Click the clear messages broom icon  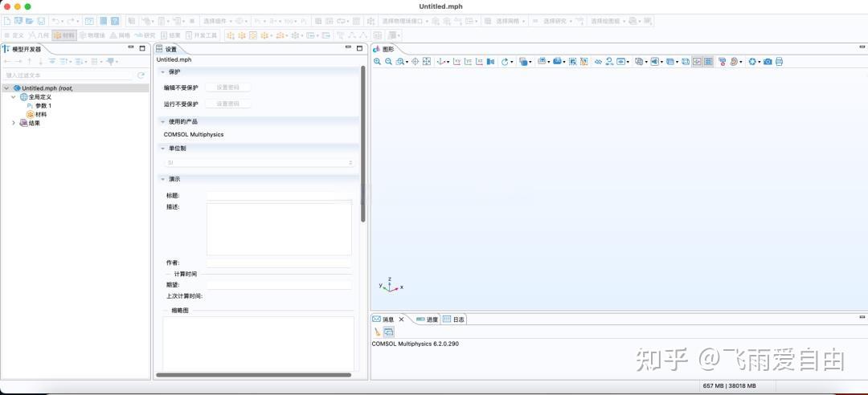point(377,332)
